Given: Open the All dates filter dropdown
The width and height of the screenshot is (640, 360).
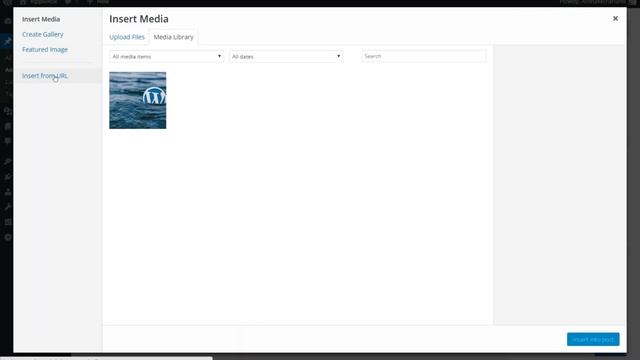Looking at the screenshot, I should point(286,56).
